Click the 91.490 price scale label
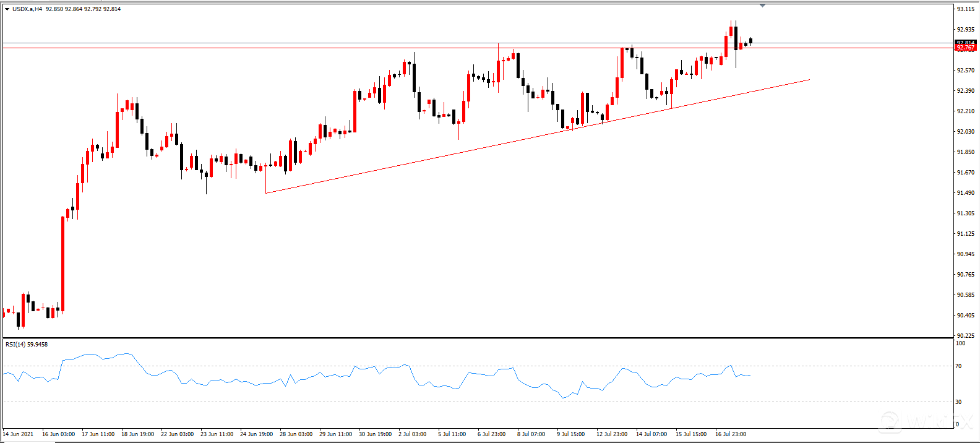The height and width of the screenshot is (443, 980). click(965, 193)
